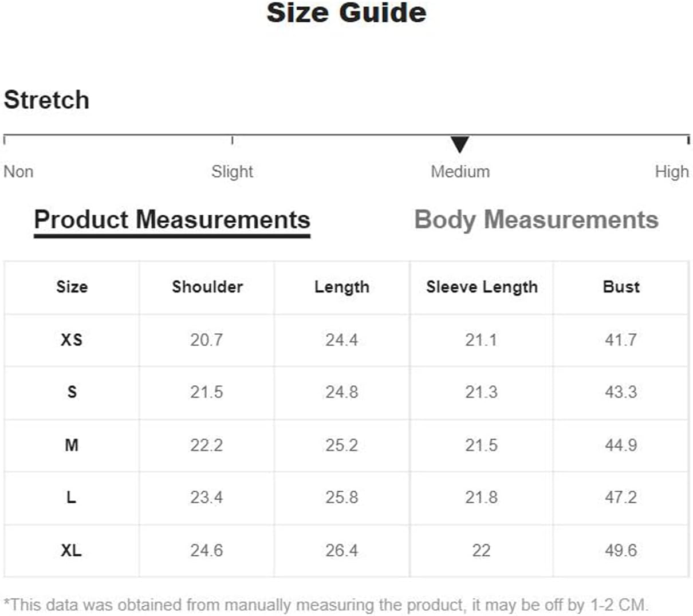Select the Product Measurements tab
The width and height of the screenshot is (693, 616).
tap(172, 220)
